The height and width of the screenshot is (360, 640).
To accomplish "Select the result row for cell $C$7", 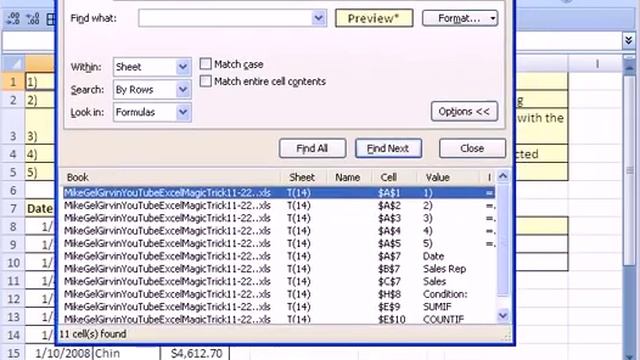I will tap(279, 281).
